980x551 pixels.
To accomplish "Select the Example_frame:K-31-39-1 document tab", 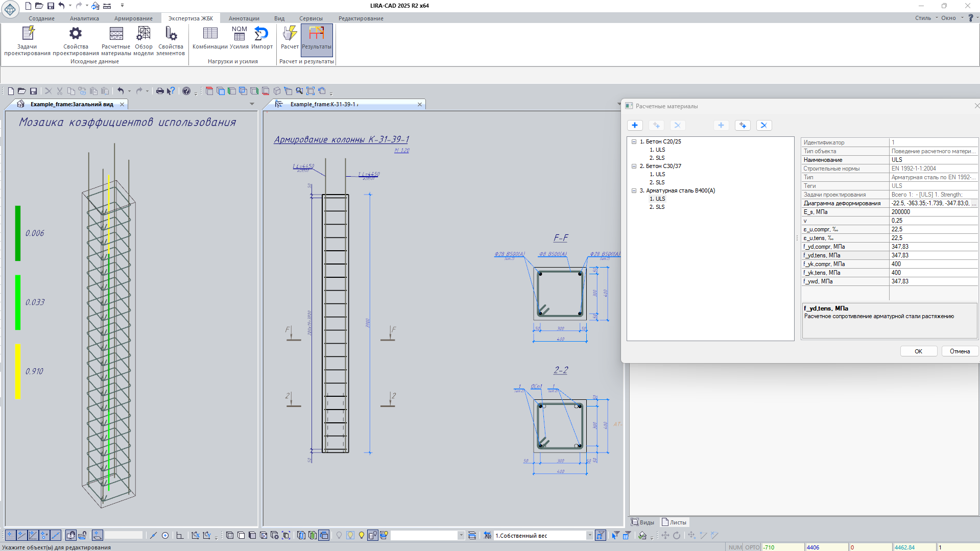I will coord(324,104).
